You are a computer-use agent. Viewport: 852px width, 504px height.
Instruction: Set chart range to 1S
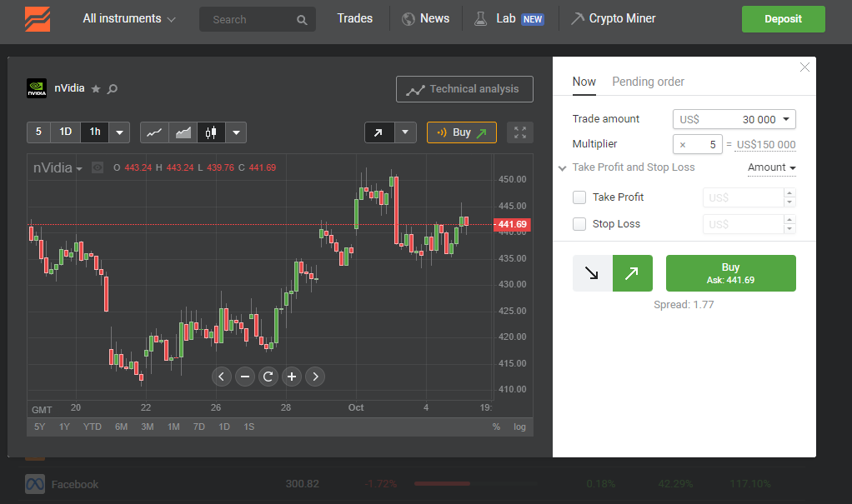[x=249, y=427]
